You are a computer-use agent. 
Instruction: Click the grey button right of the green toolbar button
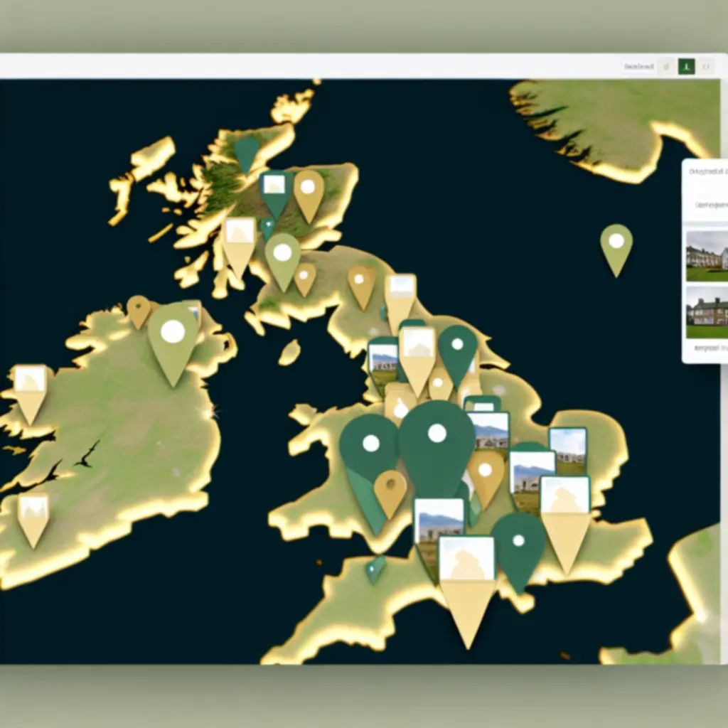706,66
